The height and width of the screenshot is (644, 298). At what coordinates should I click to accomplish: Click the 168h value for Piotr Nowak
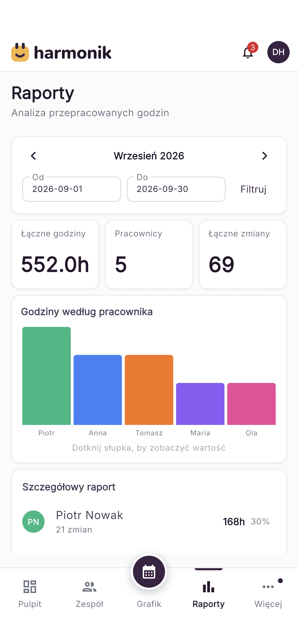click(234, 522)
